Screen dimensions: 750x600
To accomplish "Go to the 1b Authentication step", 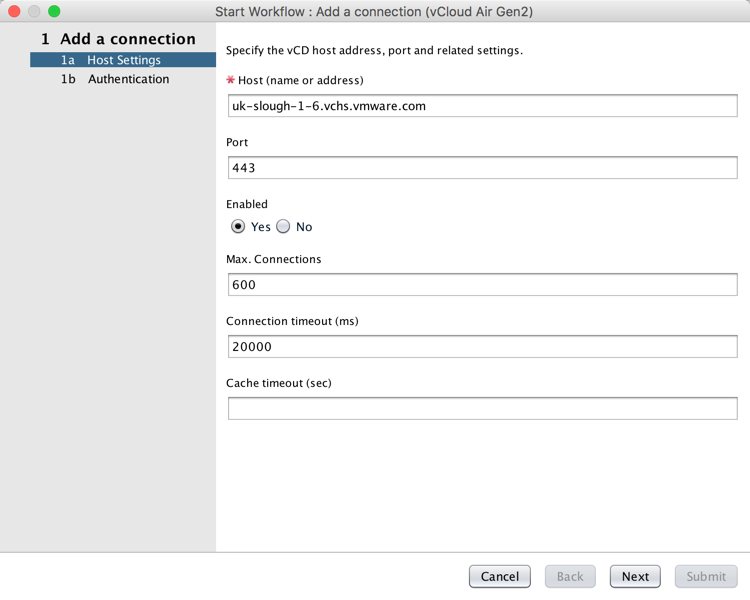I will pyautogui.click(x=115, y=79).
